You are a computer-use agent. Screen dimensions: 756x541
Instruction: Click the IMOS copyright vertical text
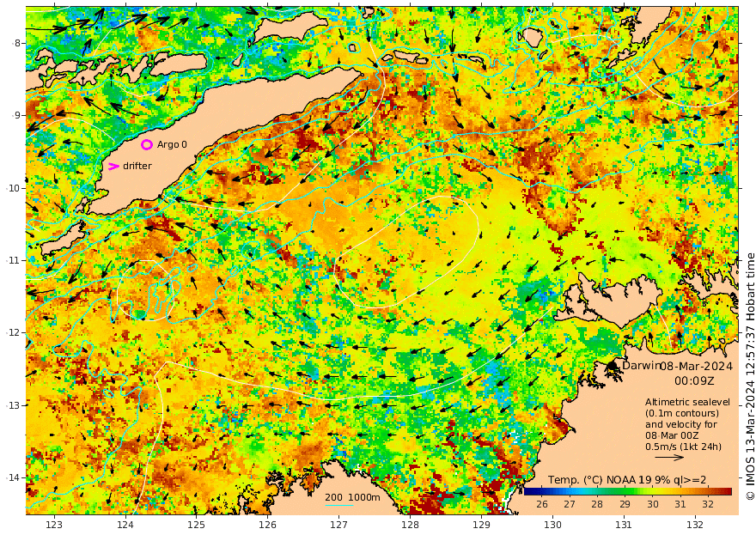(750, 377)
